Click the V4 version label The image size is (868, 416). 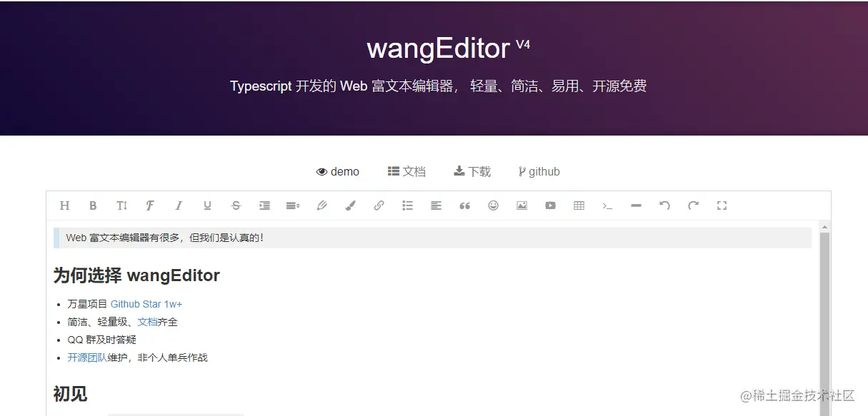coord(523,44)
